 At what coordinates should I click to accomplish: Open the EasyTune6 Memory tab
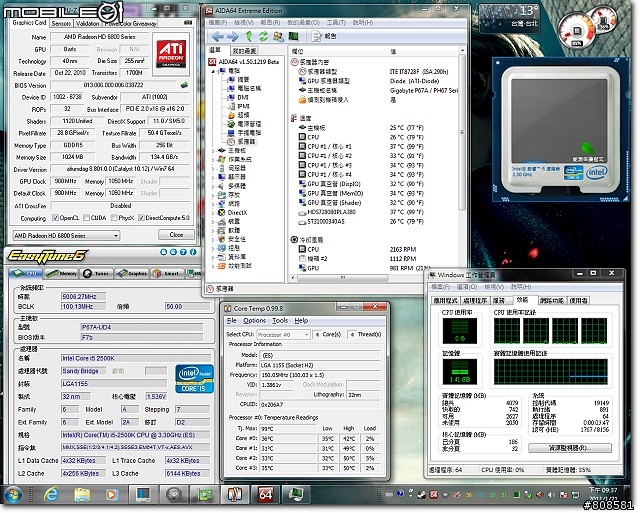[x=61, y=273]
